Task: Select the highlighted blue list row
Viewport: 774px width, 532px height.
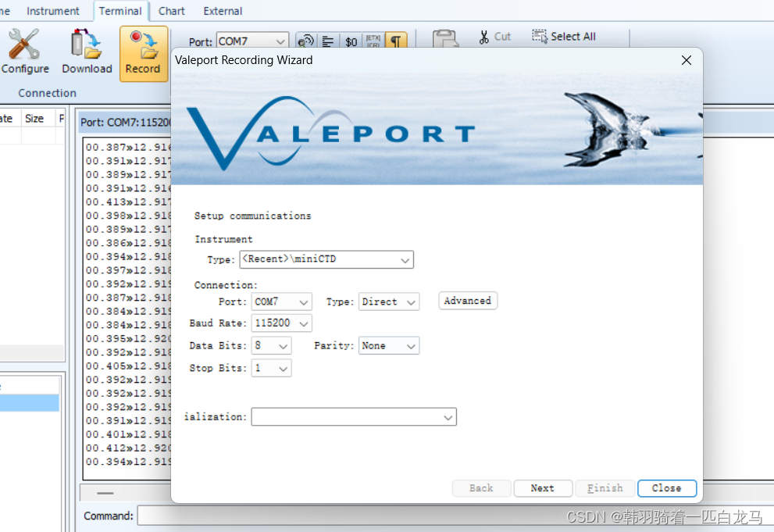Action: 30,402
